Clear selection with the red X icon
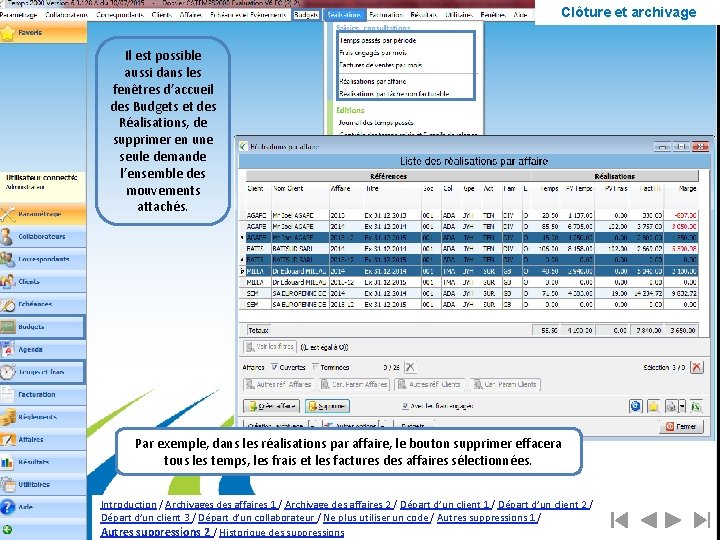This screenshot has height=540, width=720. [x=697, y=367]
